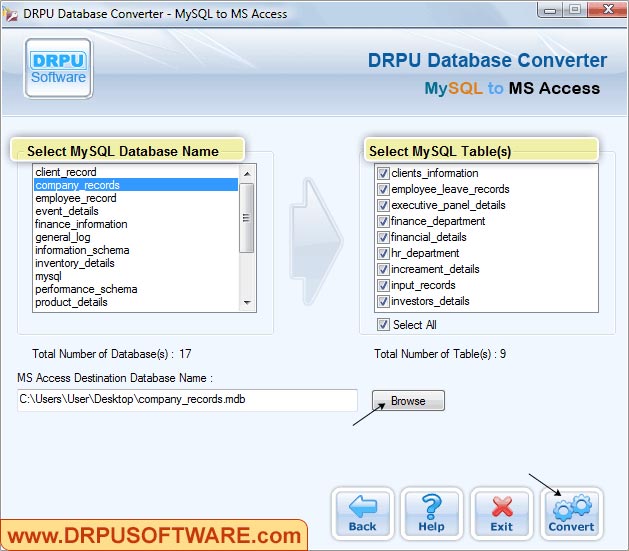Click the database list scroll-up arrow
This screenshot has width=629, height=551.
(x=247, y=174)
